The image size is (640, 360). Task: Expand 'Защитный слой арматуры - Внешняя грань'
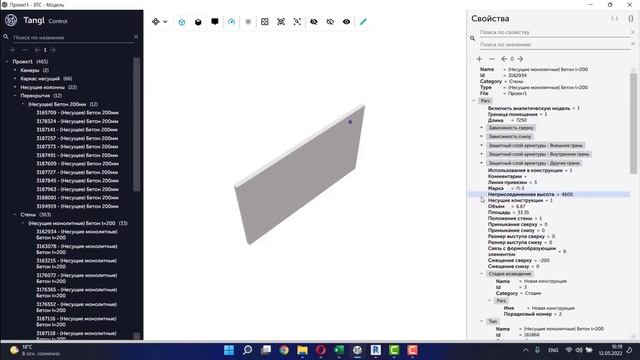pyautogui.click(x=482, y=145)
